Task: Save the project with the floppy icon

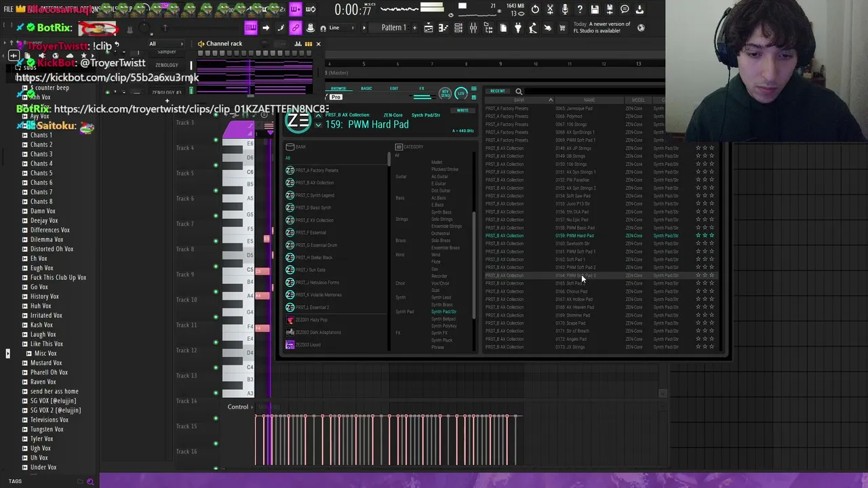Action: click(595, 9)
